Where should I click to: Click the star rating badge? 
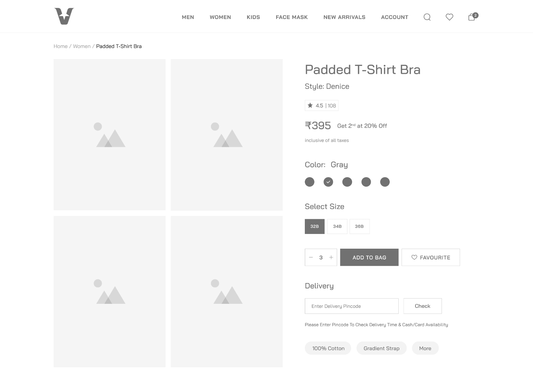click(x=321, y=105)
